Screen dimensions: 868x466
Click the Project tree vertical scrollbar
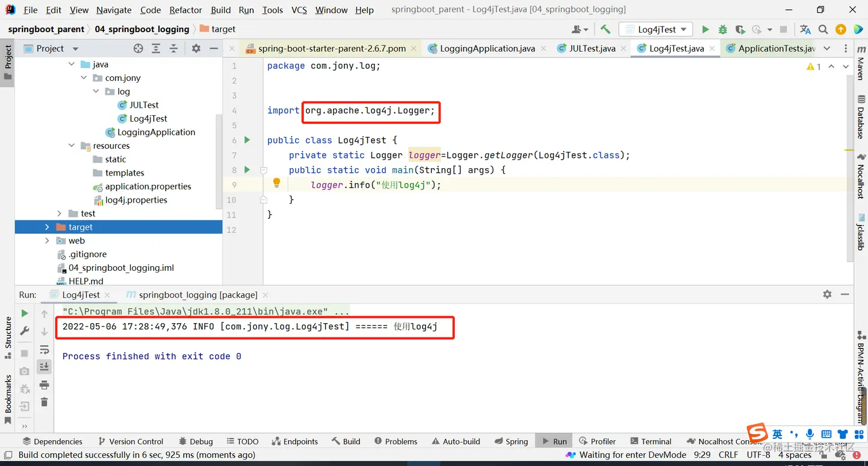pyautogui.click(x=219, y=161)
